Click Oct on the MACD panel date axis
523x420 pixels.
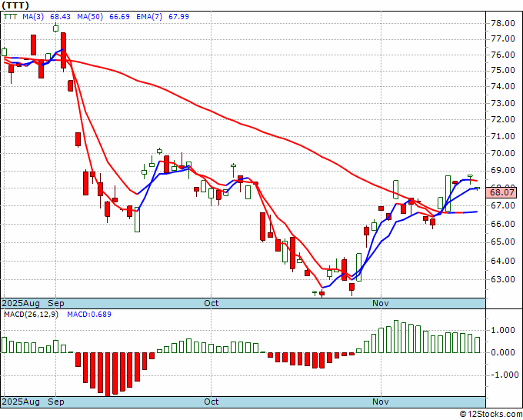coord(212,402)
